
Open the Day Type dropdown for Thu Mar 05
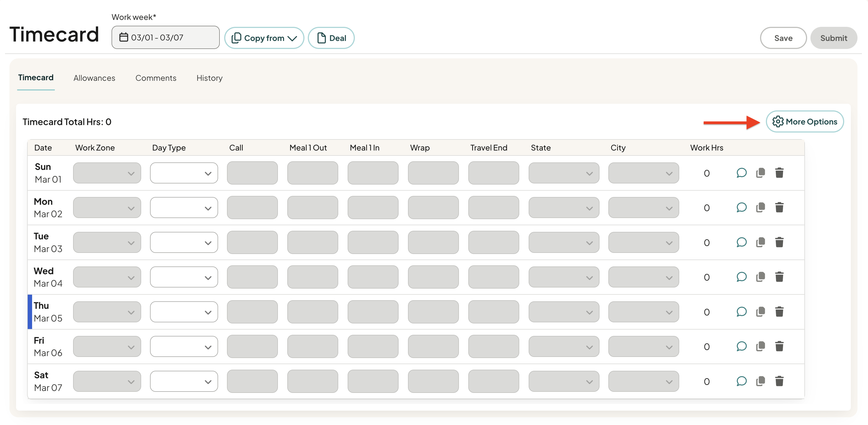click(184, 312)
